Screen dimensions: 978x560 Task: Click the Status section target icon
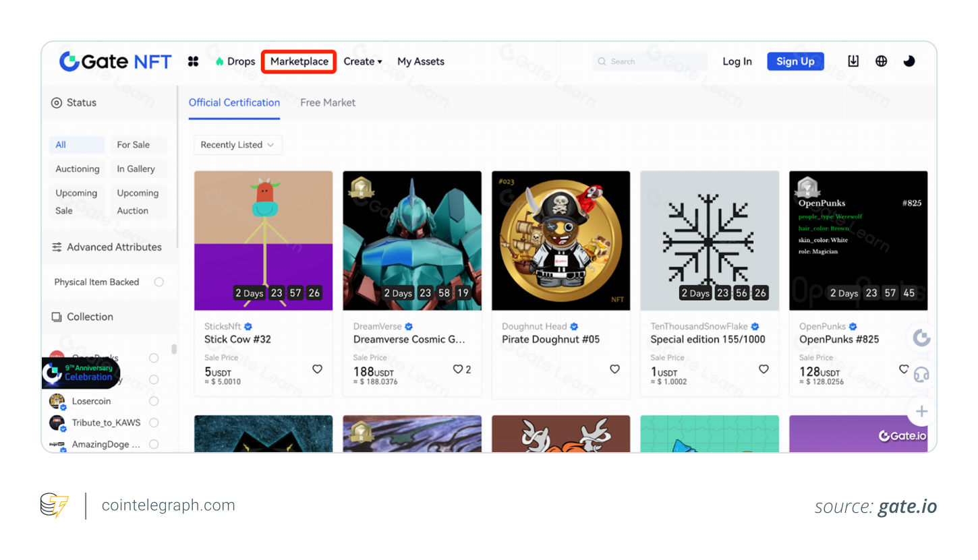click(57, 103)
